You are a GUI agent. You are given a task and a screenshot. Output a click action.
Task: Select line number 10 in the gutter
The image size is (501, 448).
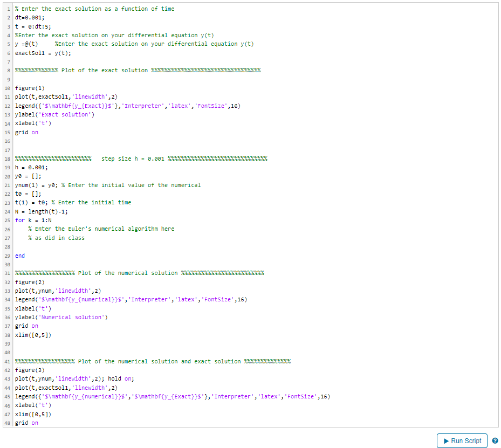[x=6, y=87]
